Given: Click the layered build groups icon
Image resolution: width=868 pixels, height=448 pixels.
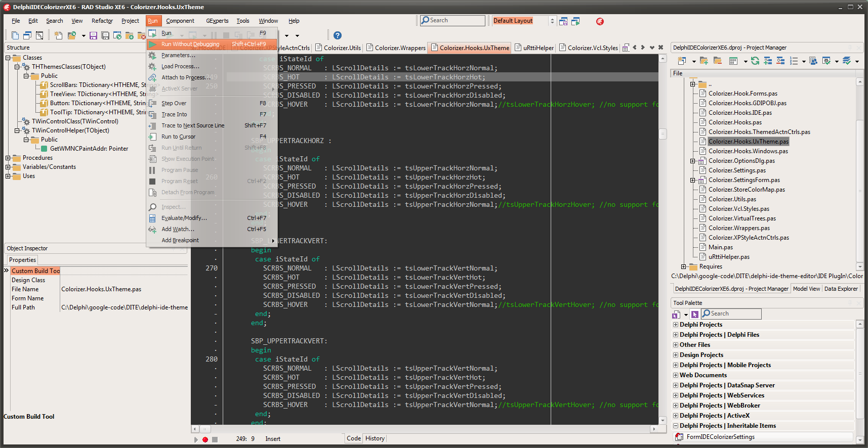Looking at the screenshot, I should point(847,61).
